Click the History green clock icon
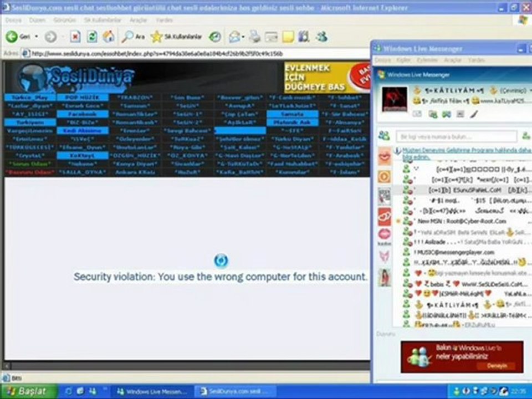Screen dimensions: 532x399 215,37
